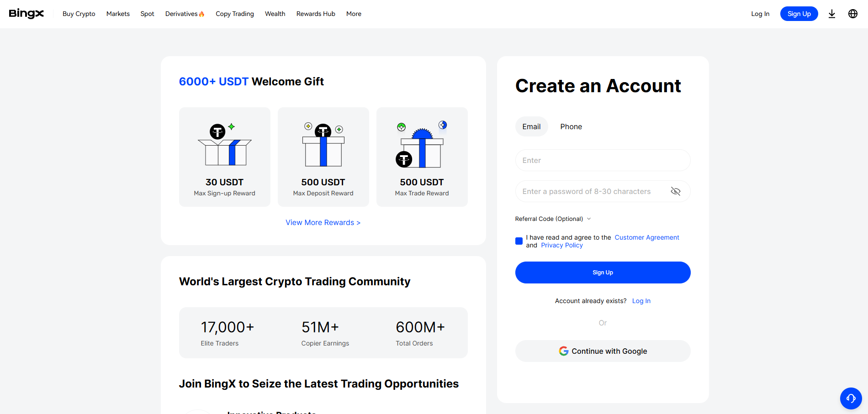Go to Rewards Hub
Viewport: 868px width, 414px height.
coord(316,14)
